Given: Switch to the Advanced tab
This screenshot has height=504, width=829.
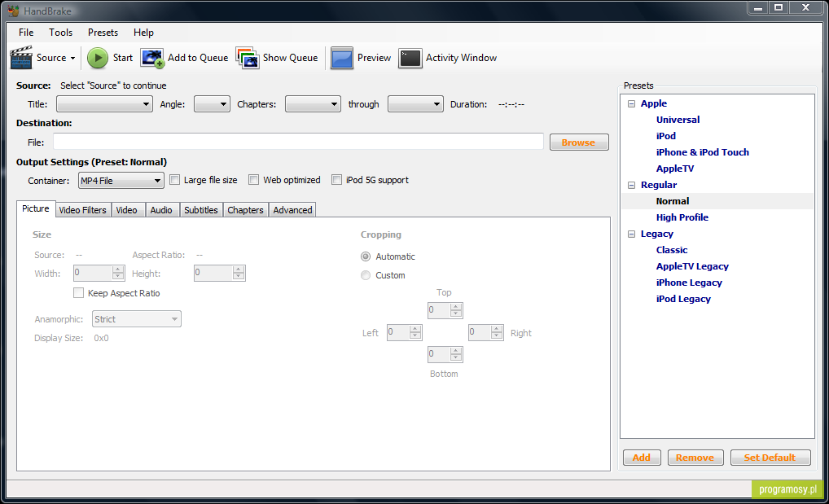Looking at the screenshot, I should pyautogui.click(x=292, y=210).
